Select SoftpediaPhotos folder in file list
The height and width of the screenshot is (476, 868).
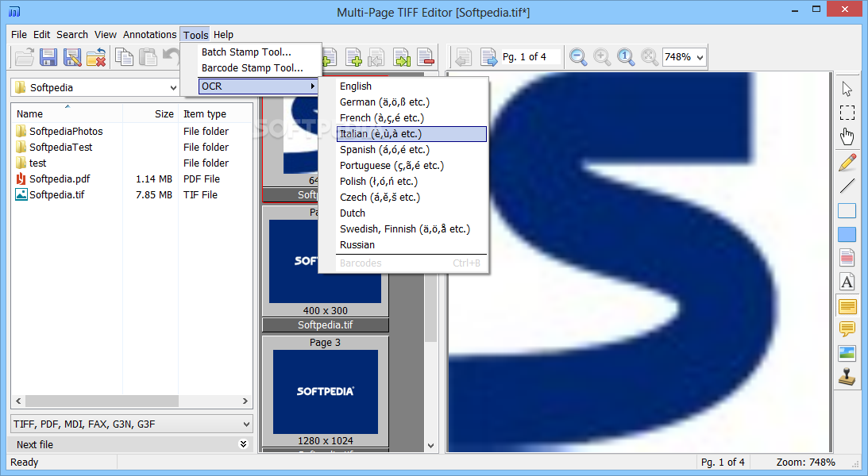point(66,131)
